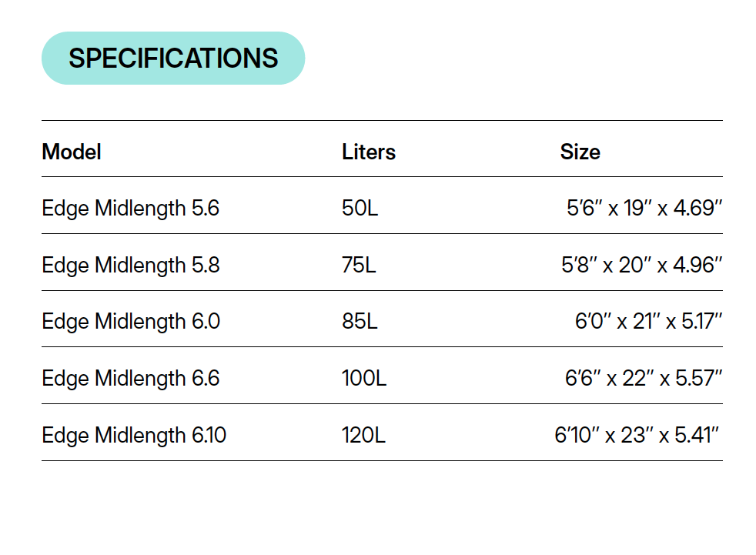Click the 100L liters value
Screen dimensions: 756x555
pos(364,378)
